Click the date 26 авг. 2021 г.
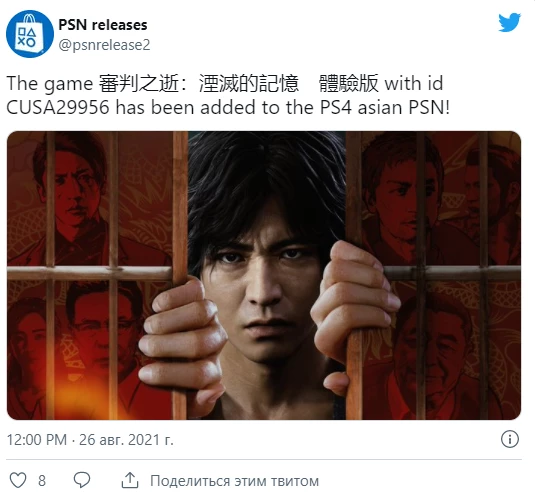This screenshot has height=500, width=535. coord(126,440)
